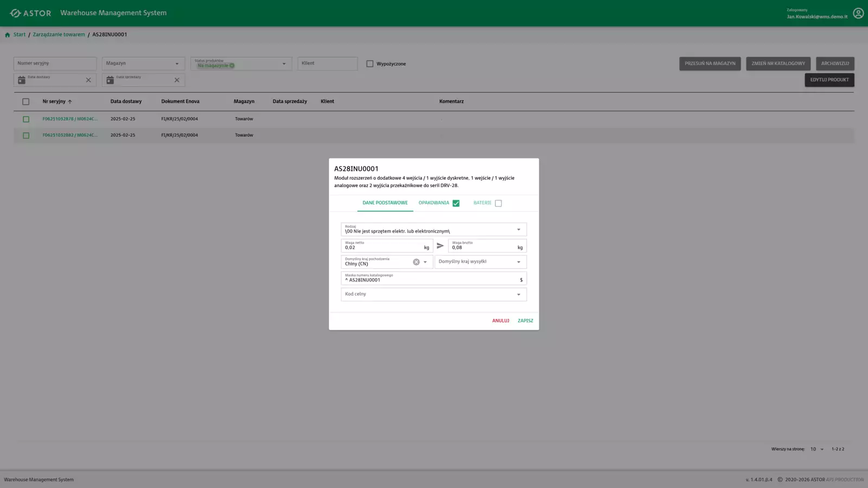Click the Nr seryjny sort arrow
This screenshot has width=868, height=488.
70,102
